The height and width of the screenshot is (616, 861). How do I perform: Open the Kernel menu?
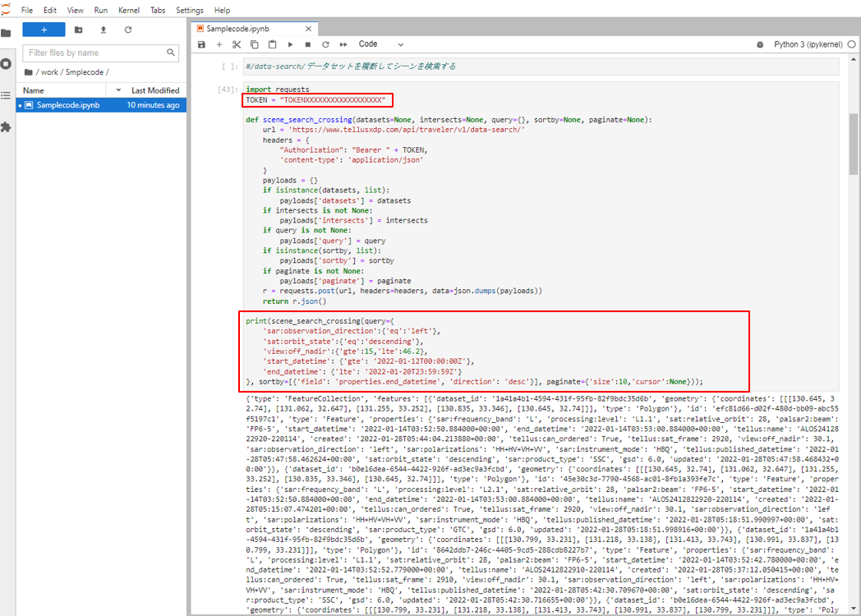(x=129, y=10)
